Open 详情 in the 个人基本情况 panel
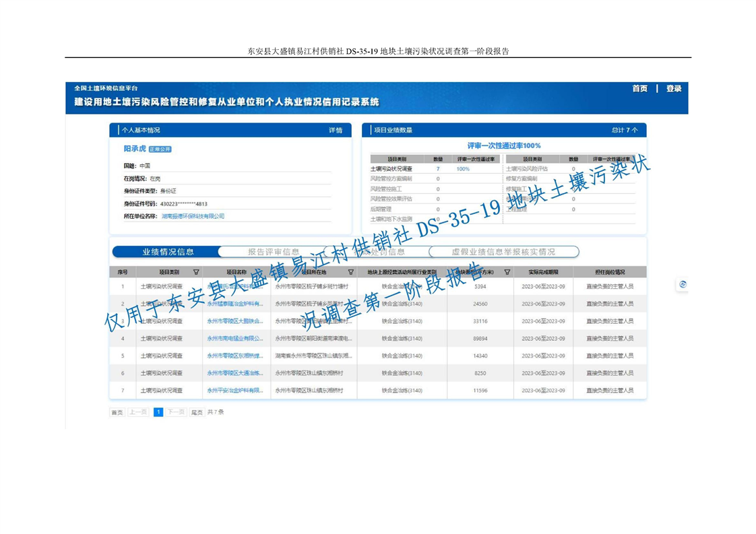This screenshot has width=756, height=534. pyautogui.click(x=335, y=131)
